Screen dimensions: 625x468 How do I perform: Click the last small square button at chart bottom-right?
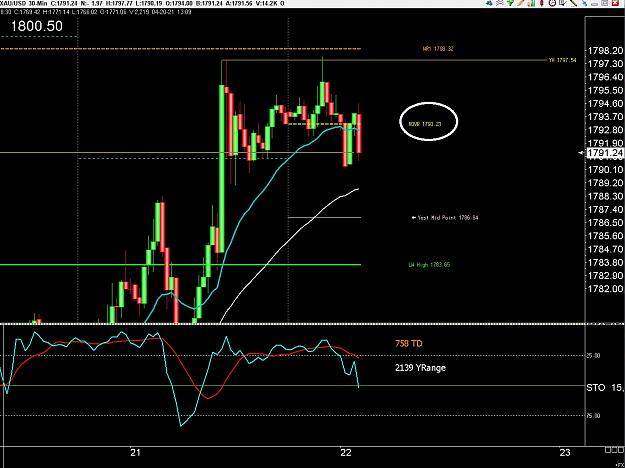(x=620, y=450)
